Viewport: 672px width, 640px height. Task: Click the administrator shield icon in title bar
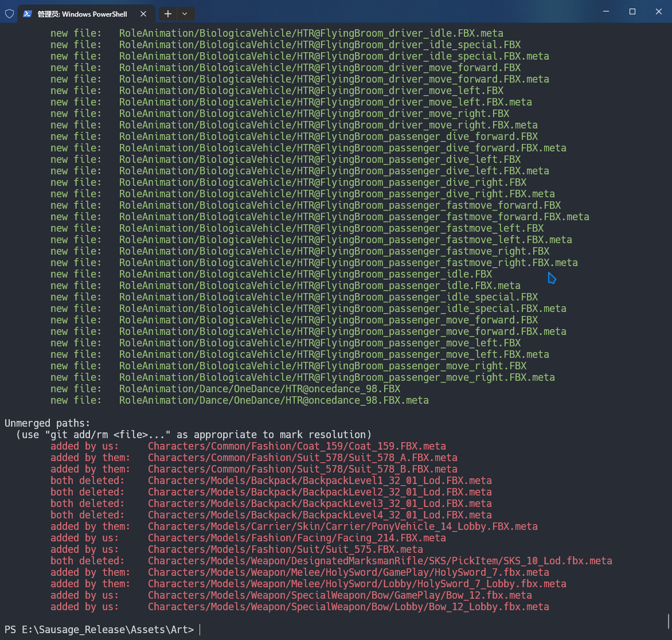click(x=9, y=14)
